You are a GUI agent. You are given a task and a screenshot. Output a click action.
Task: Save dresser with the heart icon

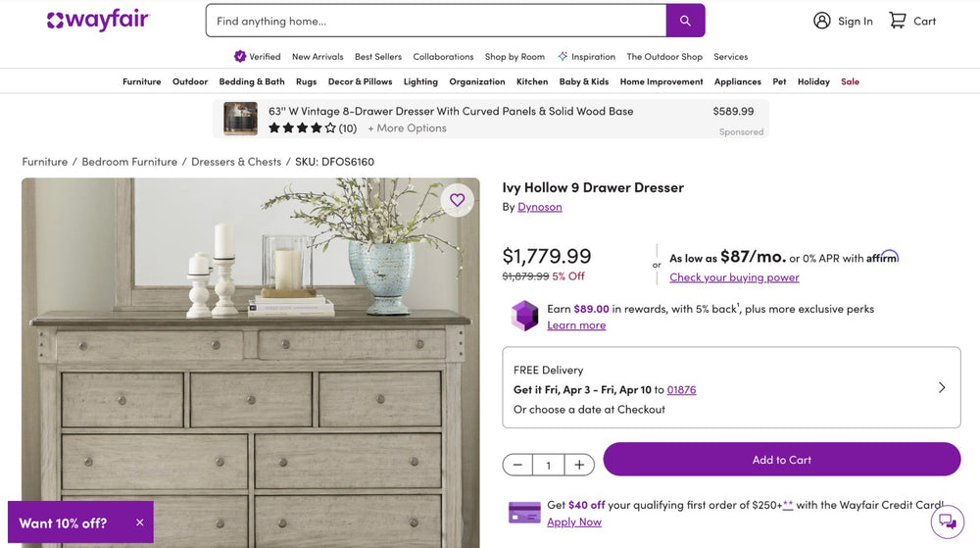point(457,200)
